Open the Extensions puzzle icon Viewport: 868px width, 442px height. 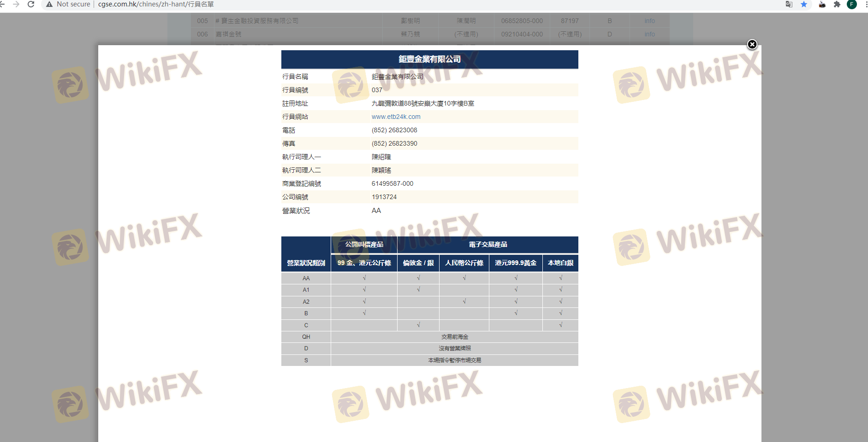point(837,4)
